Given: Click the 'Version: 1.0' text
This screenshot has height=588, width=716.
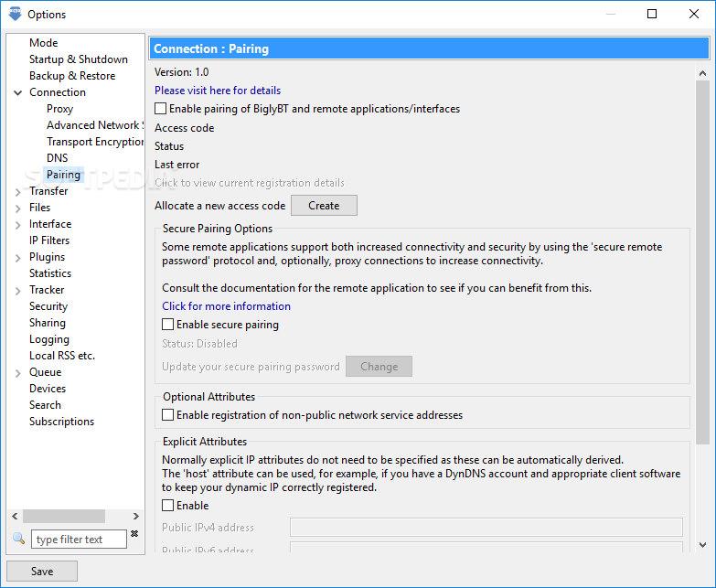Looking at the screenshot, I should [x=181, y=72].
